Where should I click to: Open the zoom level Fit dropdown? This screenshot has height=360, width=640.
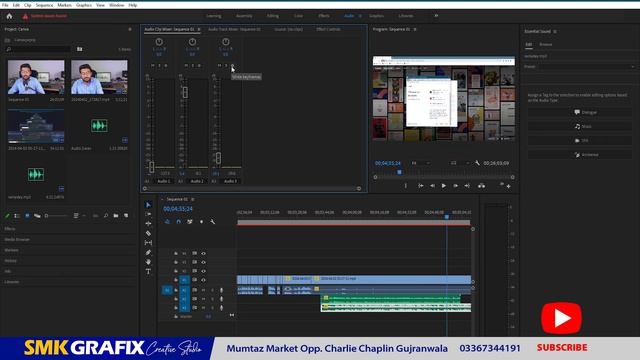(x=421, y=163)
